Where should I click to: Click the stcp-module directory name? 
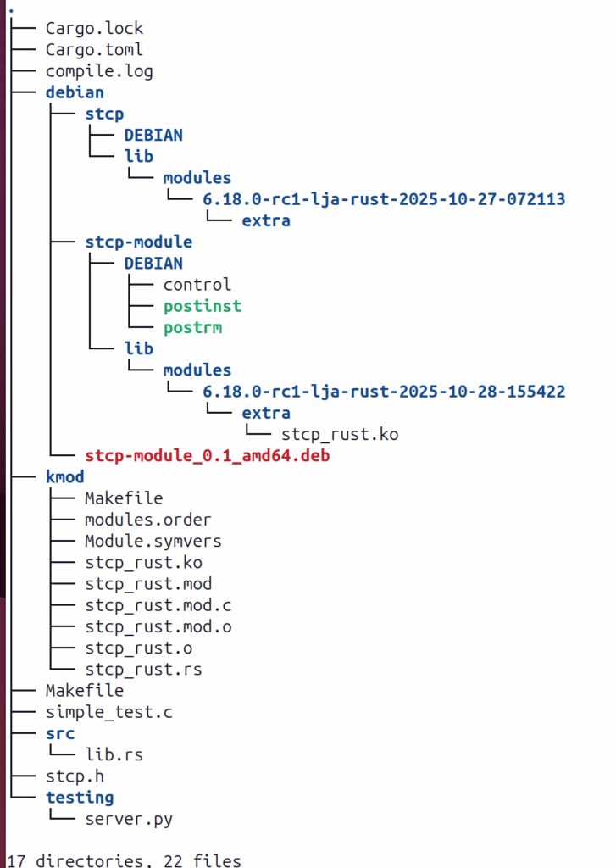tap(138, 242)
